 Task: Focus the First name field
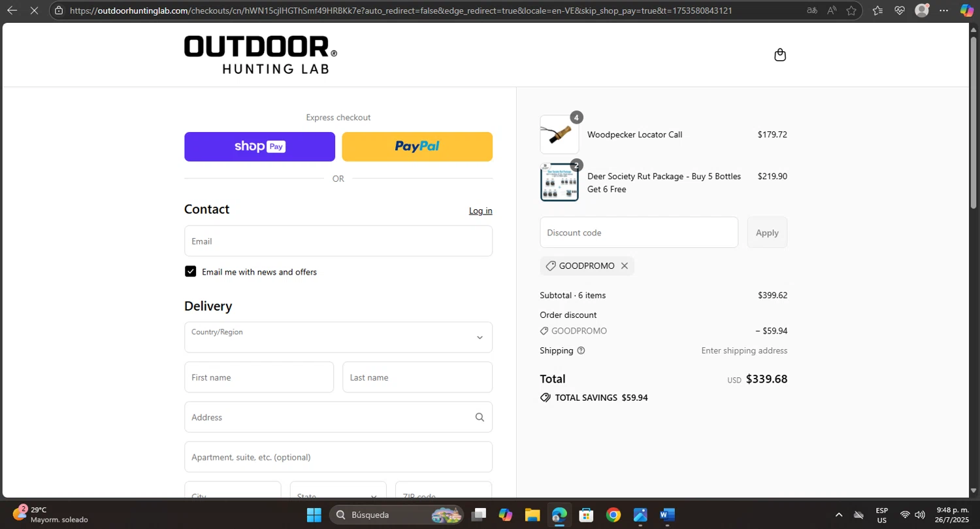(259, 377)
